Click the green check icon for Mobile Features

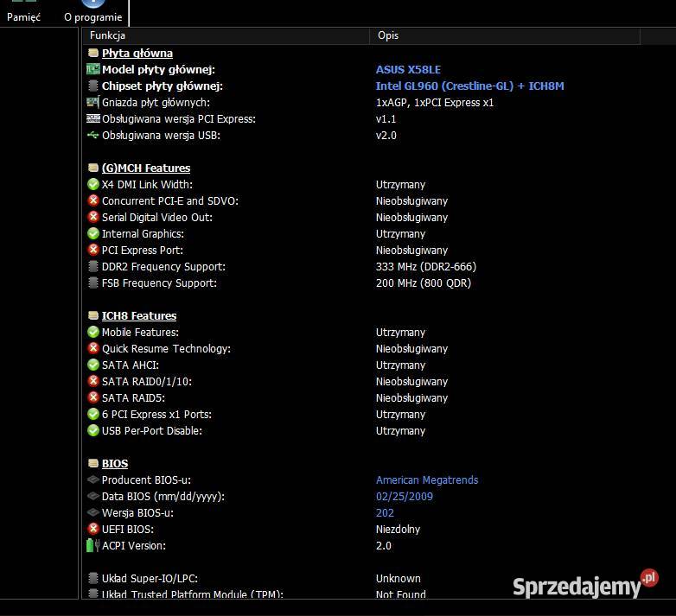click(93, 332)
